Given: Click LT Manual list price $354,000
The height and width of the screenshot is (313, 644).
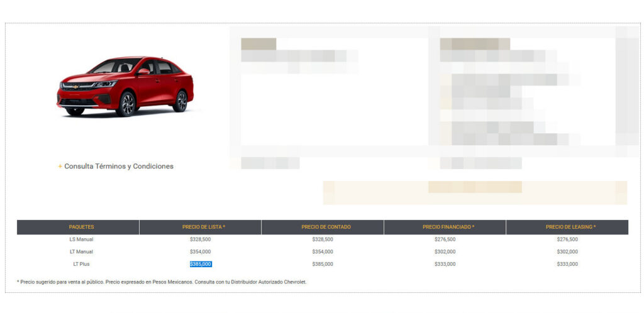Looking at the screenshot, I should pyautogui.click(x=201, y=251).
